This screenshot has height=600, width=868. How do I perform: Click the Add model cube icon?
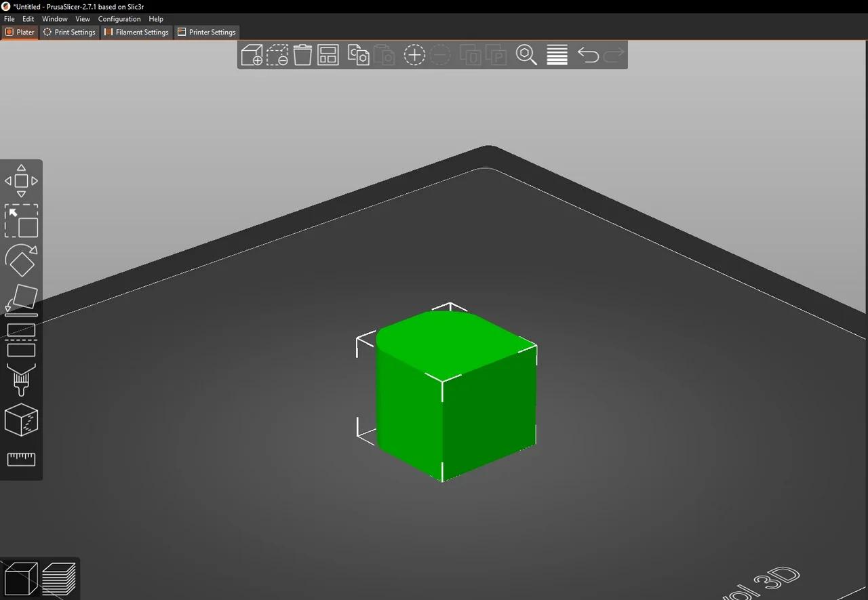click(252, 55)
